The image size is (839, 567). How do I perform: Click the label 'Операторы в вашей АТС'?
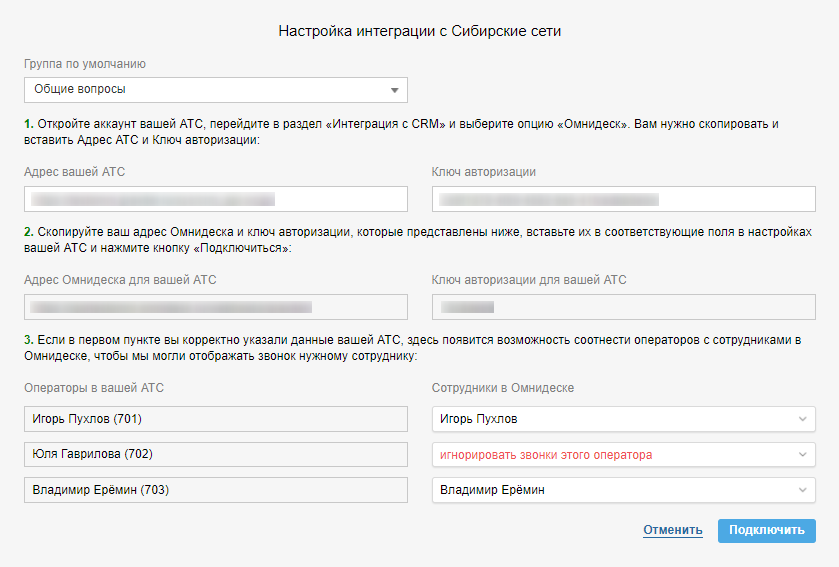pyautogui.click(x=94, y=388)
